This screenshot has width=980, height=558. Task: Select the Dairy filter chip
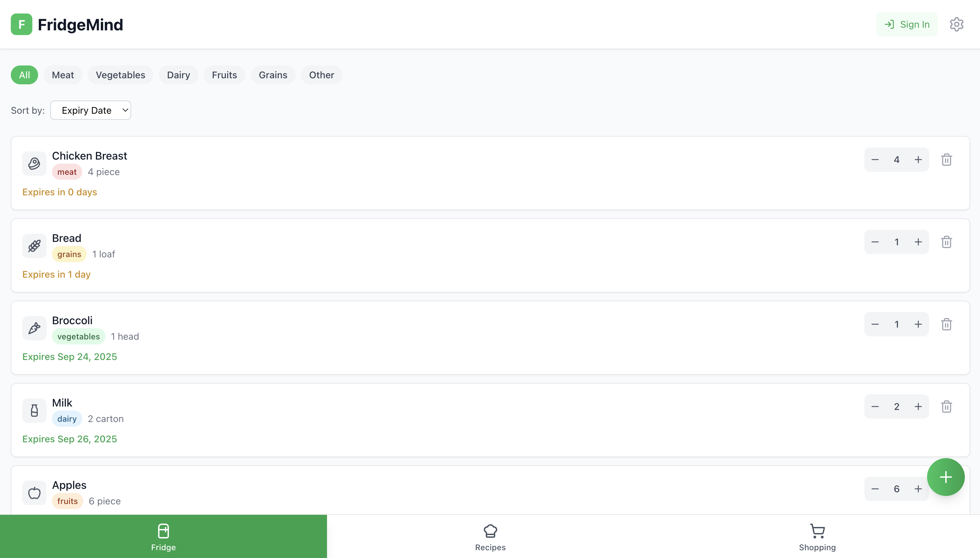178,75
